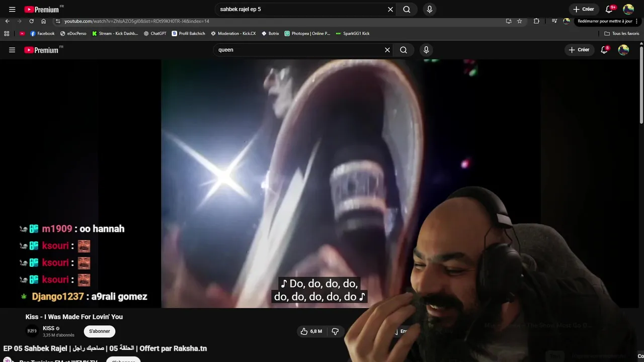This screenshot has width=644, height=362.
Task: Open the screen cast icon in address bar
Action: click(509, 21)
